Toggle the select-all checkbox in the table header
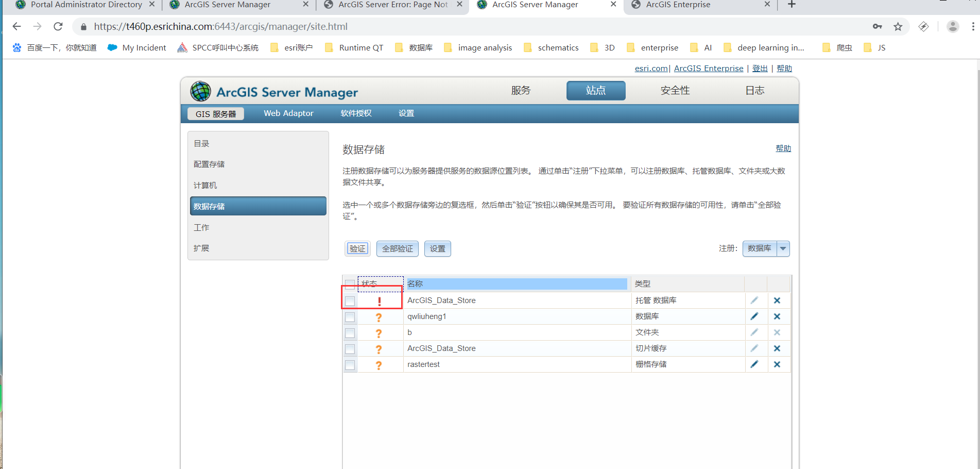 click(350, 283)
